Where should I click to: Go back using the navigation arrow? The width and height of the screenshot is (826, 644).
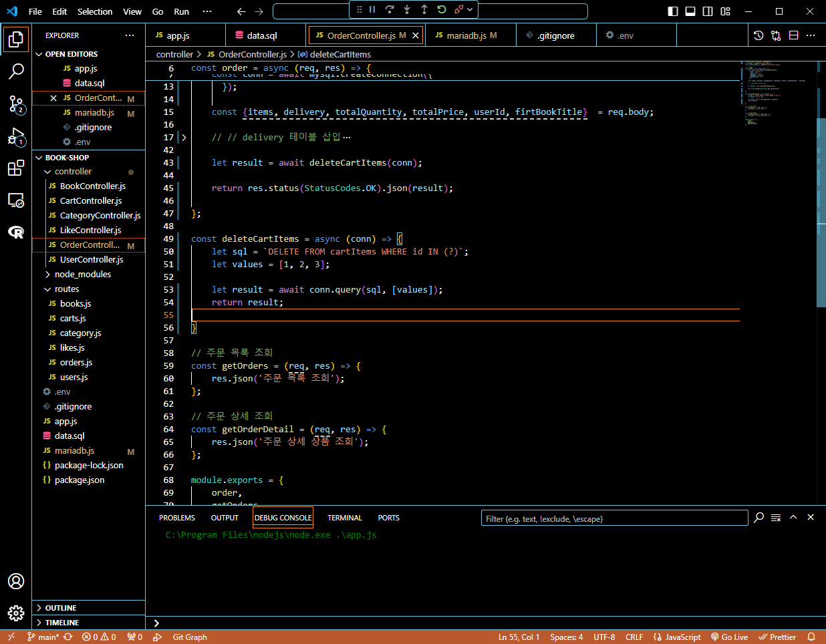(241, 11)
